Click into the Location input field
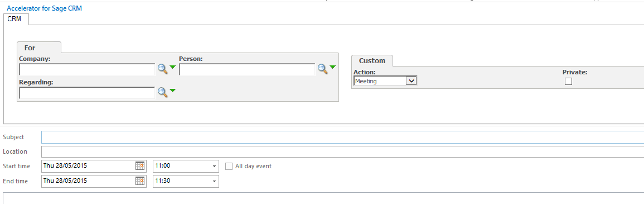 pos(342,151)
